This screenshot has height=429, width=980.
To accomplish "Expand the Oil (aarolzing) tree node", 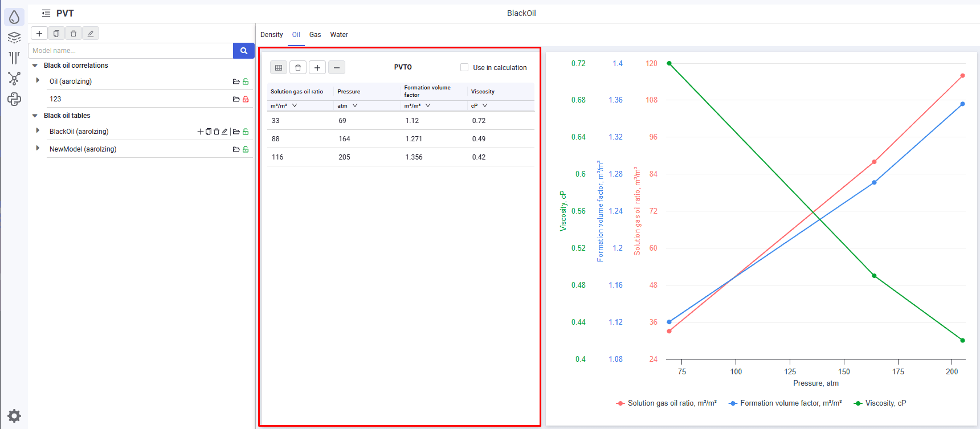I will pos(38,81).
